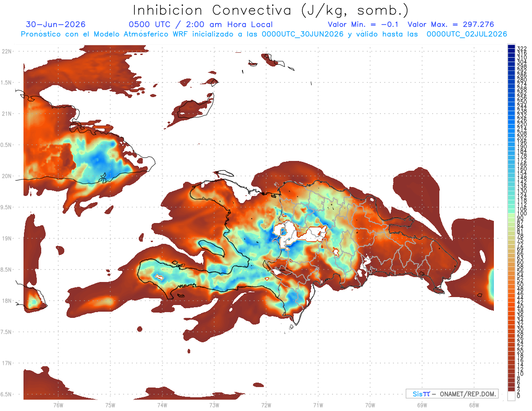532x411 pixels.
Task: Click the 'Valor Max. = 297.276' text
Action: click(451, 24)
